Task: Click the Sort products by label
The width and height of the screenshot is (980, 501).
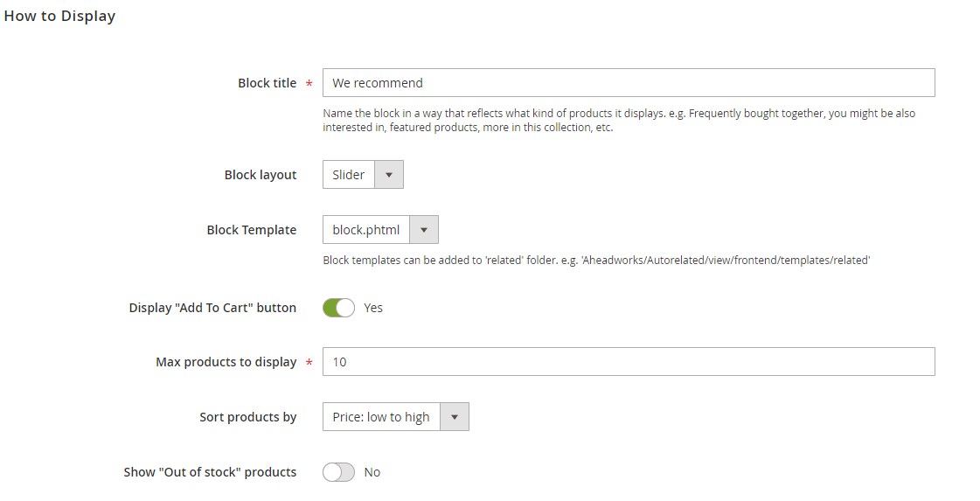Action: (x=248, y=417)
